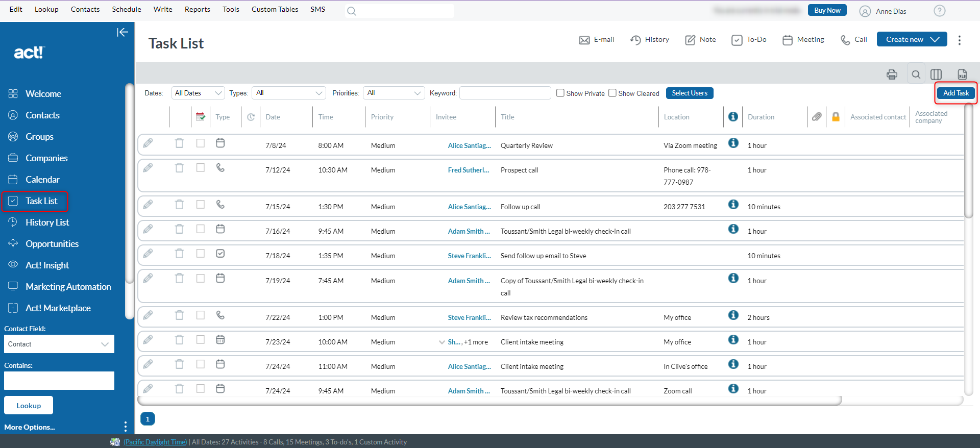
Task: Open the Create new dropdown button
Action: pos(912,39)
